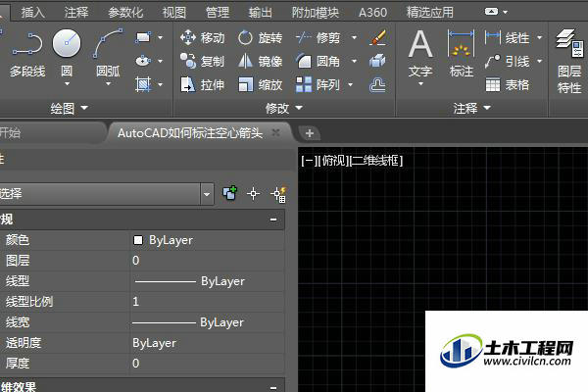
Task: Open the hatch tool dropdown arrow
Action: tap(161, 85)
